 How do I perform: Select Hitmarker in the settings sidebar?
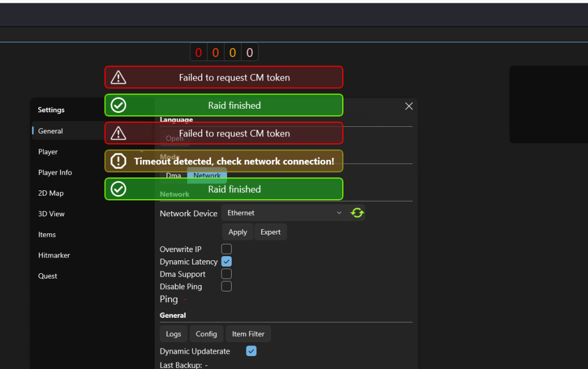(54, 256)
